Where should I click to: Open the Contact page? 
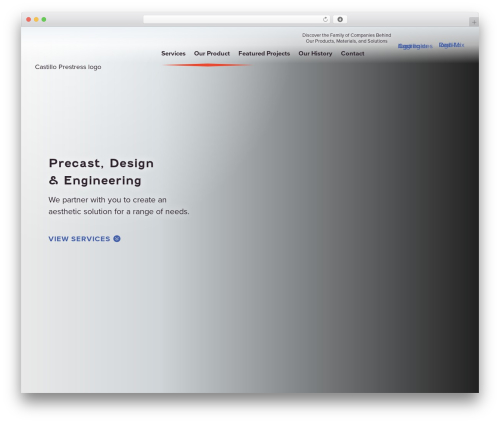pyautogui.click(x=352, y=53)
